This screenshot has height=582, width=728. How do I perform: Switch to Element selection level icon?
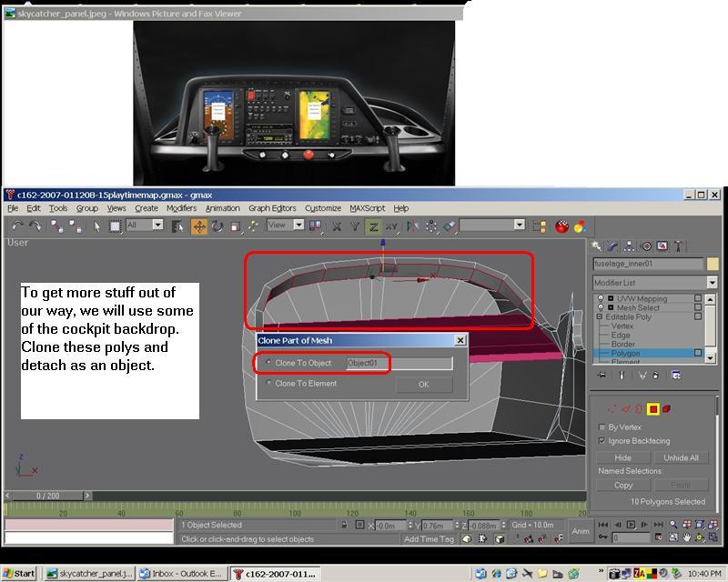pos(667,409)
